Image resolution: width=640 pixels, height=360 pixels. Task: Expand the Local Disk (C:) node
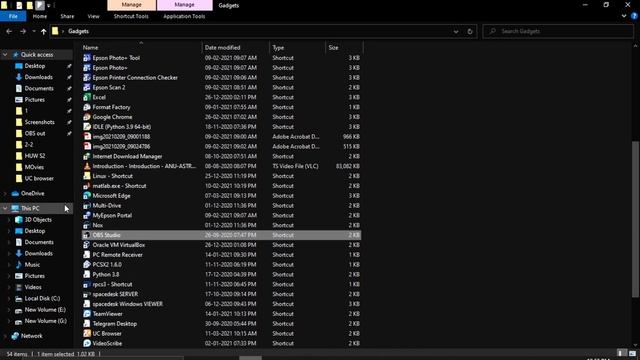[9, 298]
